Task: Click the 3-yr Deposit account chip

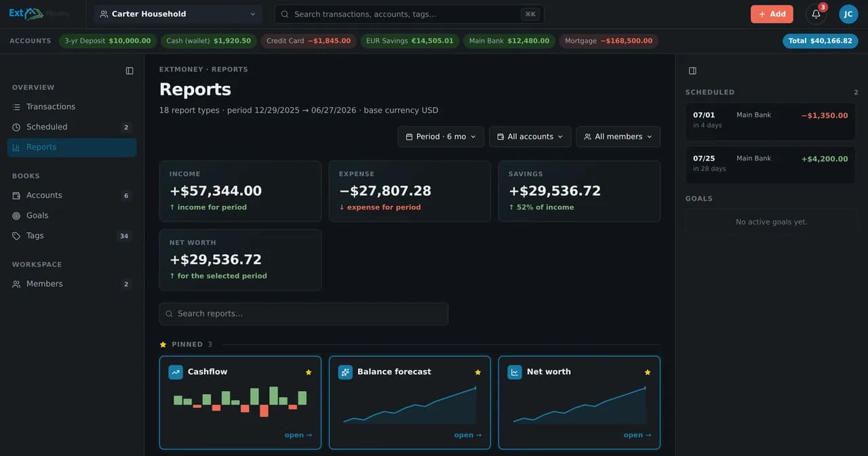Action: (x=108, y=41)
